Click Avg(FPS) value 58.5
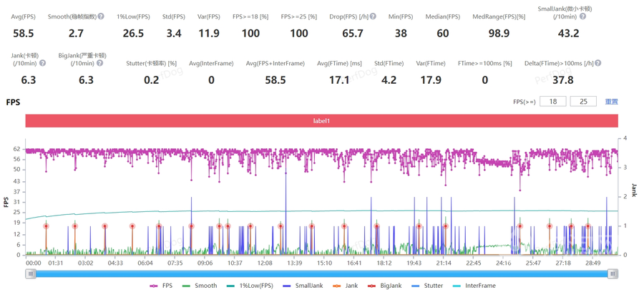Viewport: 644px width, 290px height. pyautogui.click(x=23, y=33)
